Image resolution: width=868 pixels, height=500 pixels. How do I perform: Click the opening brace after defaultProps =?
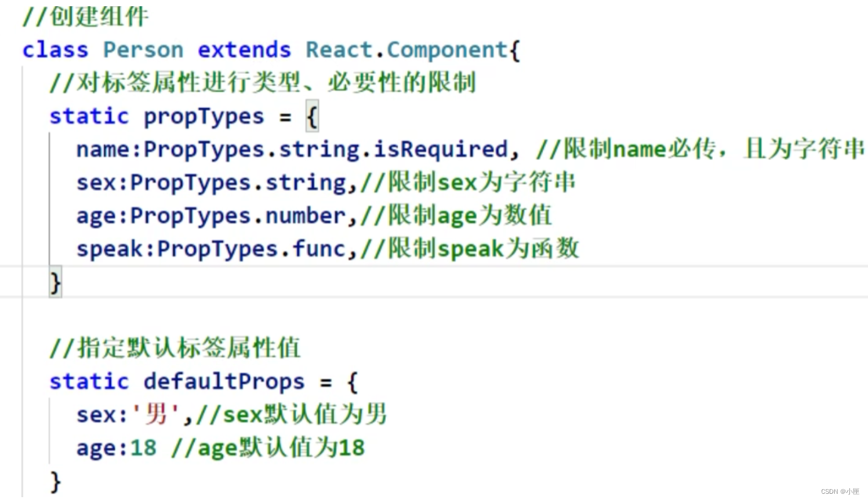(353, 382)
